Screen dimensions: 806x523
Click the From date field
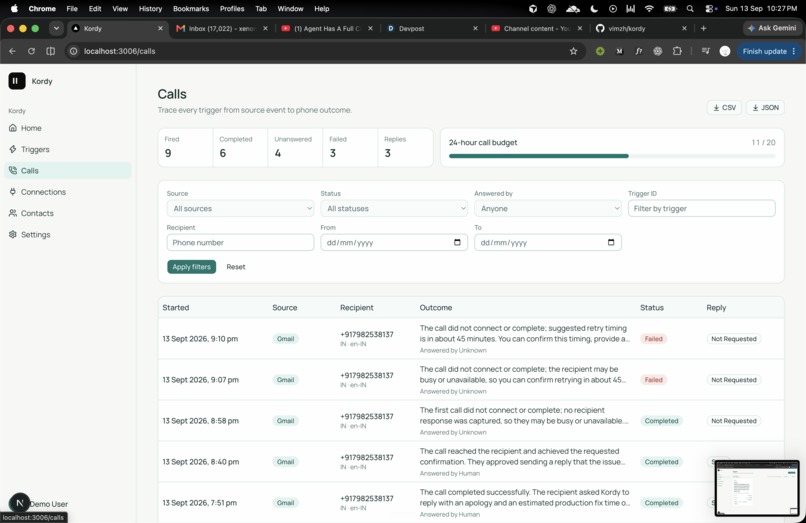[394, 242]
